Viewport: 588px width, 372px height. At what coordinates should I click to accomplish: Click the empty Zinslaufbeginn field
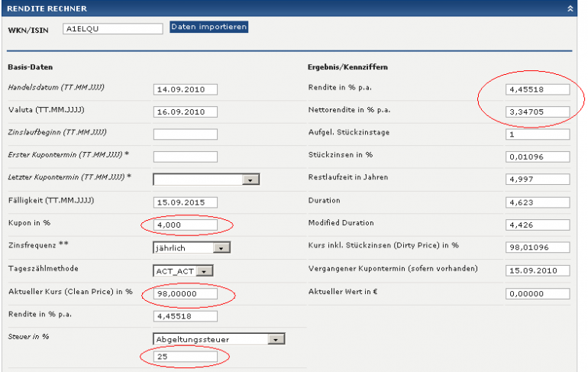[186, 134]
